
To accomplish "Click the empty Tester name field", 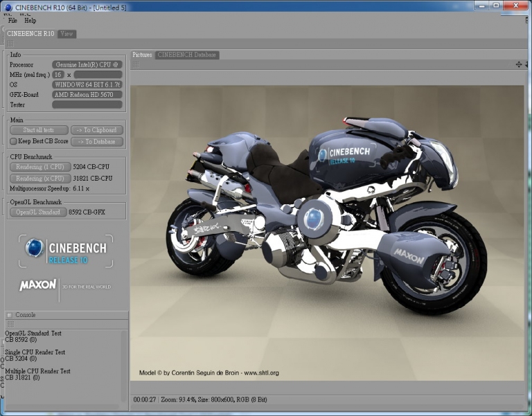I will (87, 105).
